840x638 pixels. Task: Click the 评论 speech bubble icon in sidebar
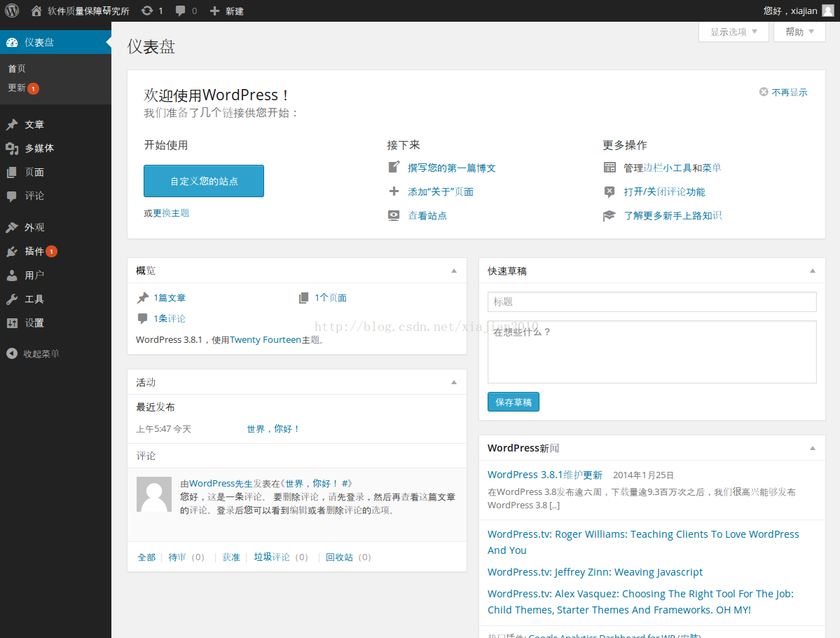(x=12, y=196)
